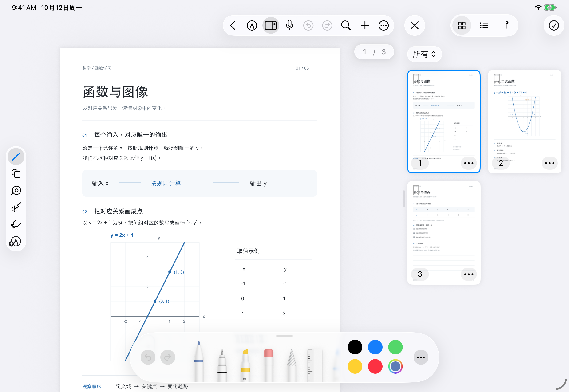The image size is (569, 392).
Task: Open page 2 thumbnail 二次函数
Action: [x=525, y=121]
